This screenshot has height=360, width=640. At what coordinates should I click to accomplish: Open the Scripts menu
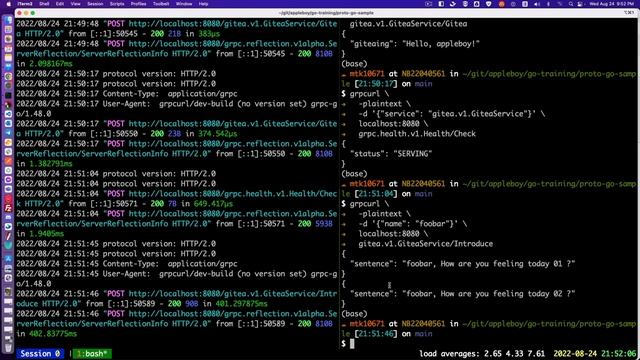click(x=117, y=4)
